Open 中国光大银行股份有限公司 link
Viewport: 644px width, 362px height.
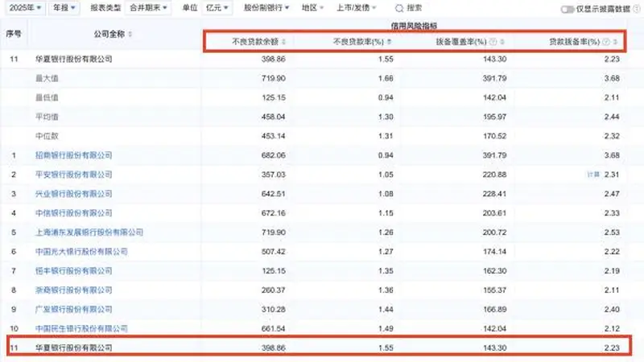pos(81,252)
